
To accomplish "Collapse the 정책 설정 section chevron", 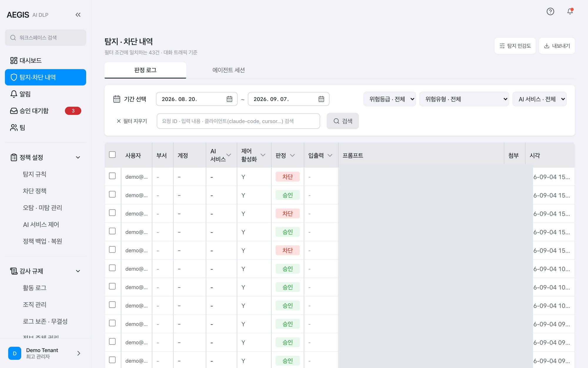I will coord(78,158).
